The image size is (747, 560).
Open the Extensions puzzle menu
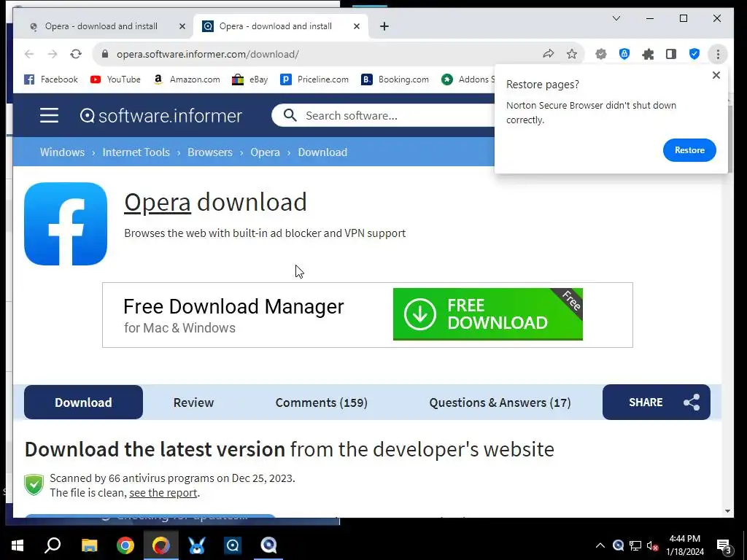[x=648, y=54]
